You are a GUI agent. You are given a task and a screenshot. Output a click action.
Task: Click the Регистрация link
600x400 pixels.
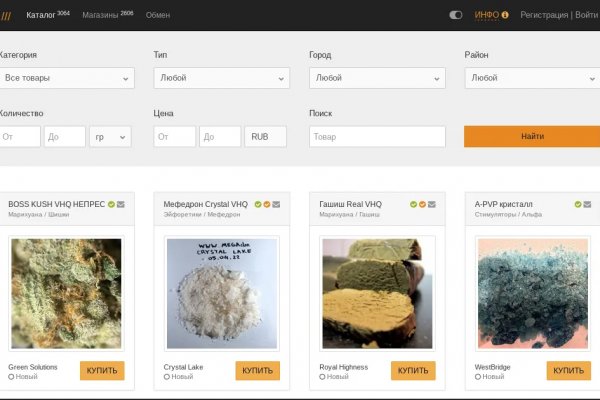544,15
